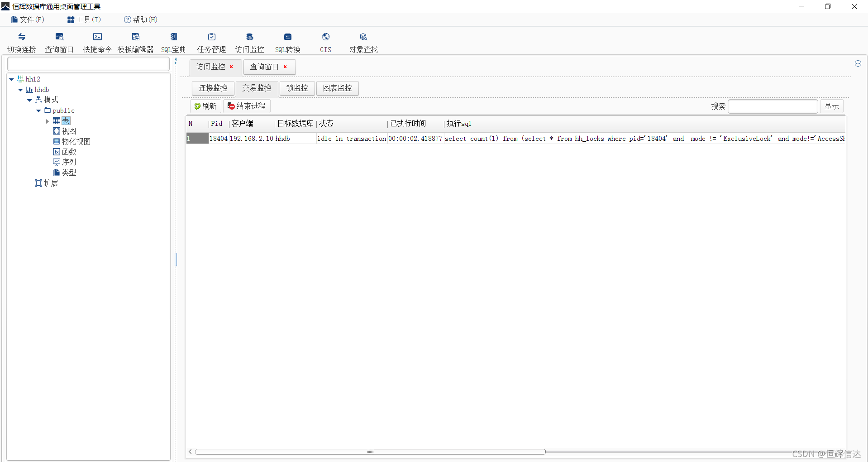Click the 客户端 column header
The image size is (868, 462).
[252, 124]
